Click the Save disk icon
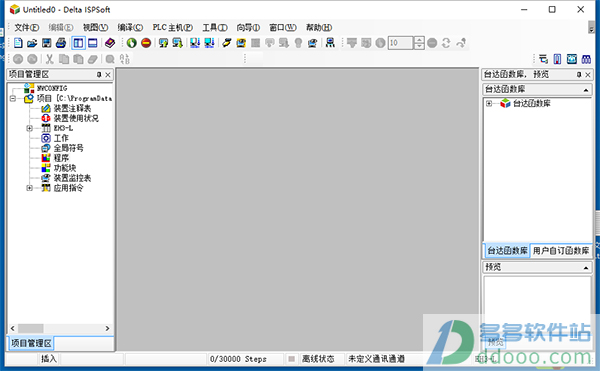Screen dimensions: 600x371 pyautogui.click(x=47, y=43)
